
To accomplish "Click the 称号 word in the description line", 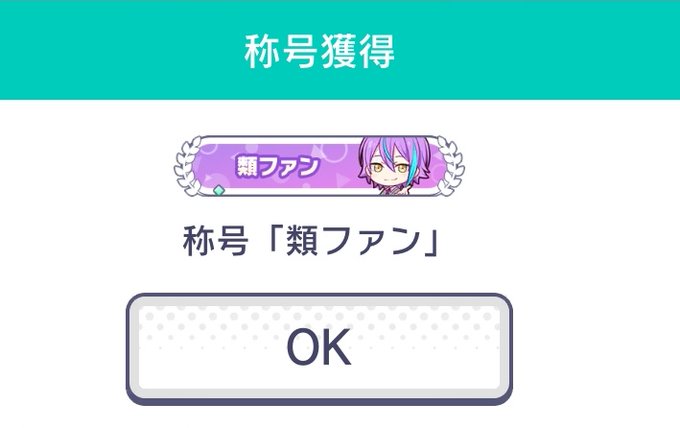I will (216, 241).
